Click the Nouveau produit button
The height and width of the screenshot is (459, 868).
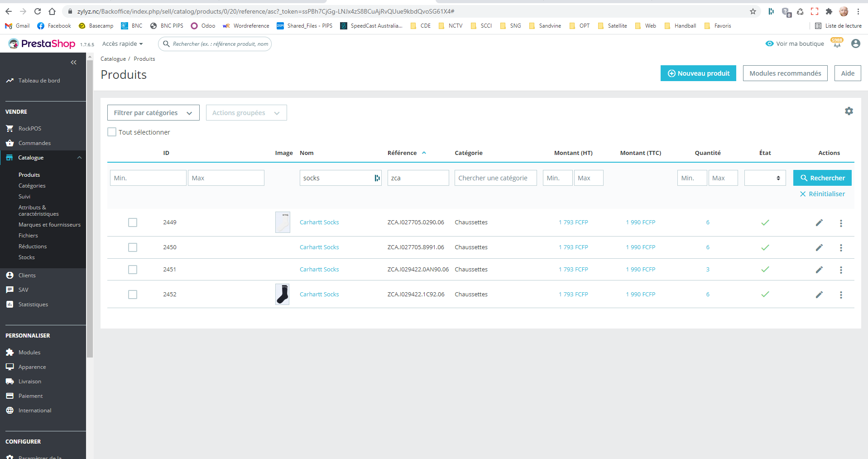tap(698, 73)
